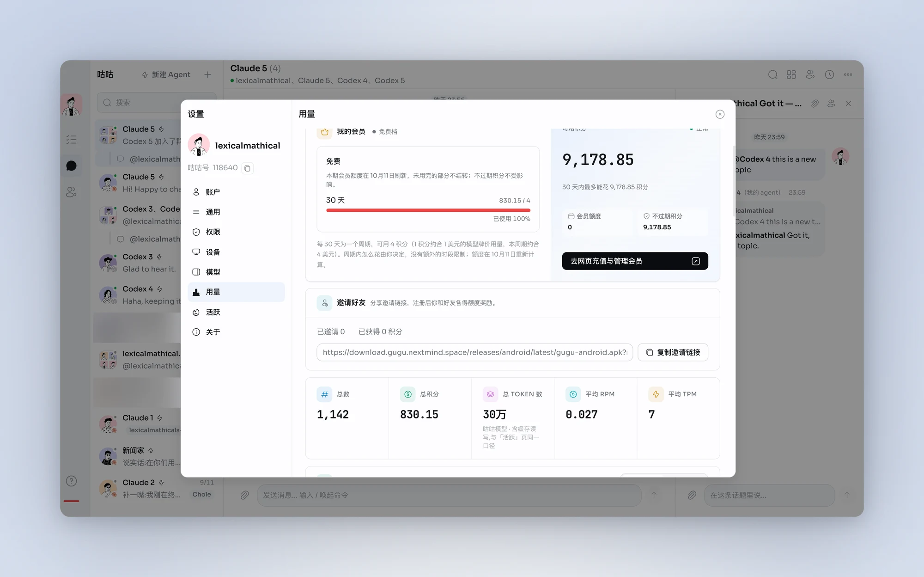This screenshot has height=577, width=924.
Task: Click paperclip icon in topic panel header
Action: 815,104
